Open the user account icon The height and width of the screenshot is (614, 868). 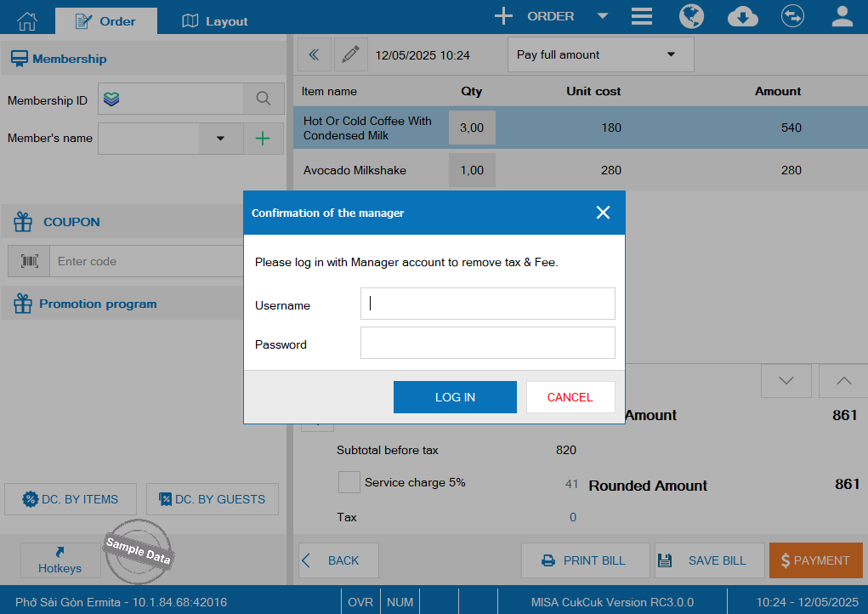(x=842, y=16)
